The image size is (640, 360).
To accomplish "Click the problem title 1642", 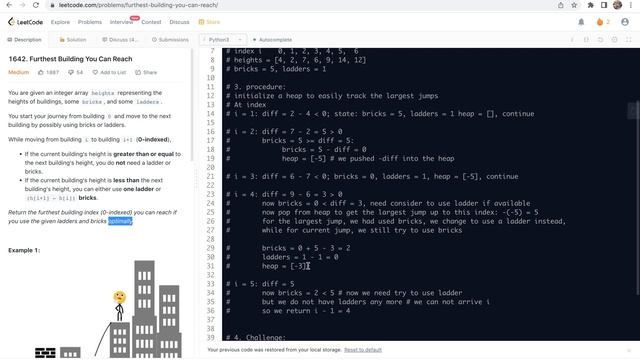I will point(70,59).
